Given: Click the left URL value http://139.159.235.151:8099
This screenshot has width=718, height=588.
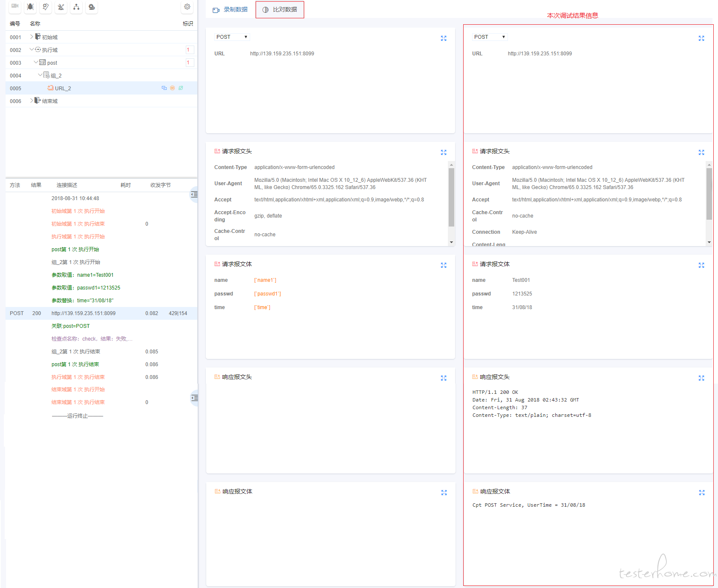Looking at the screenshot, I should (282, 54).
